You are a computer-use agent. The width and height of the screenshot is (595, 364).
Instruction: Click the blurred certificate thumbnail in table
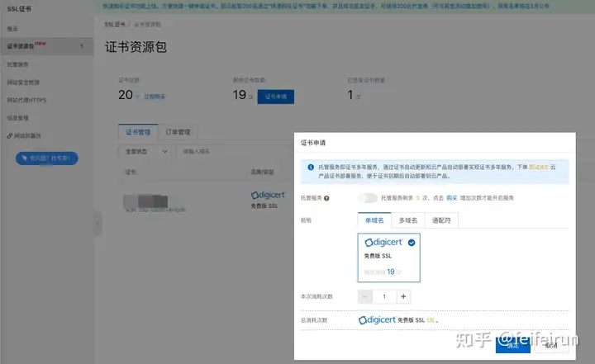(145, 201)
